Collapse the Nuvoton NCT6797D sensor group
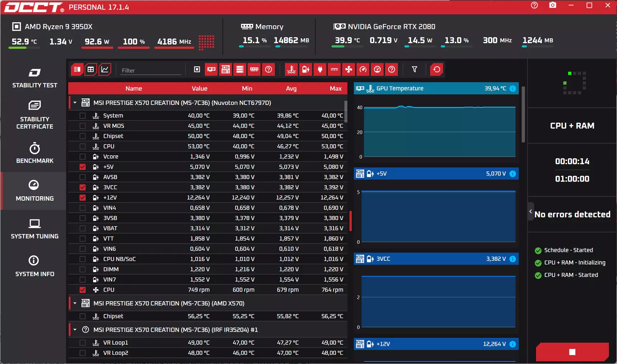Viewport: 617px width, 364px height. [75, 103]
